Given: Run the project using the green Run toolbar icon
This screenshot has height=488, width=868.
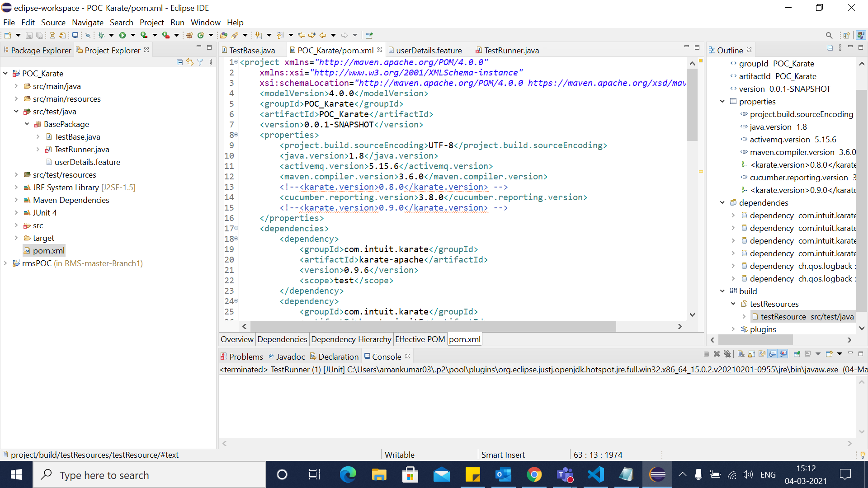Looking at the screenshot, I should [123, 35].
